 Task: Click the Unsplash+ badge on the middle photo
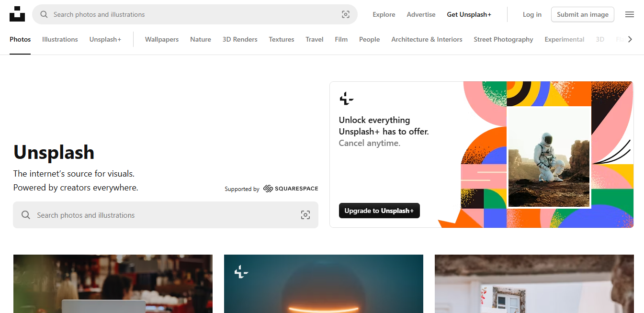tap(241, 272)
